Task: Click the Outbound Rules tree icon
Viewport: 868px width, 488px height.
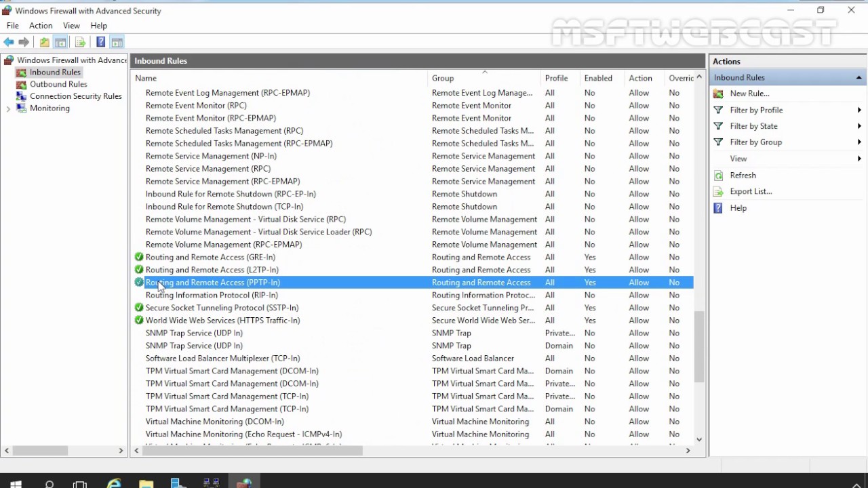Action: pos(21,84)
